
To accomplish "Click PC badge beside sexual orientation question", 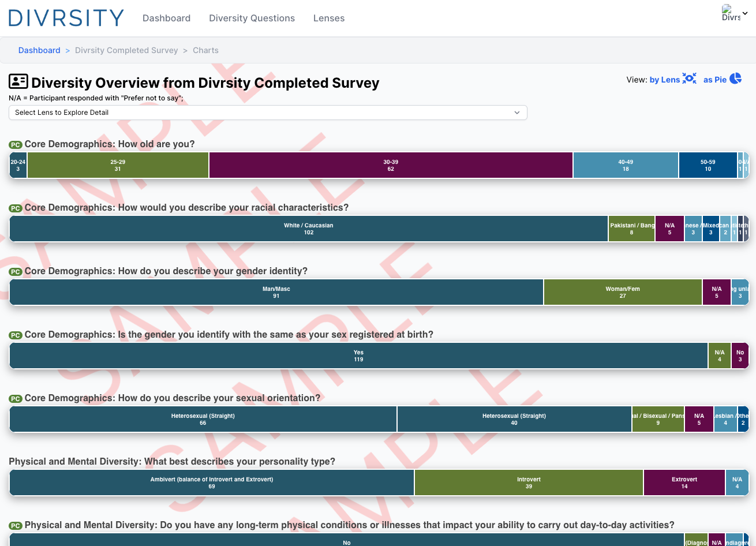I will pyautogui.click(x=16, y=399).
